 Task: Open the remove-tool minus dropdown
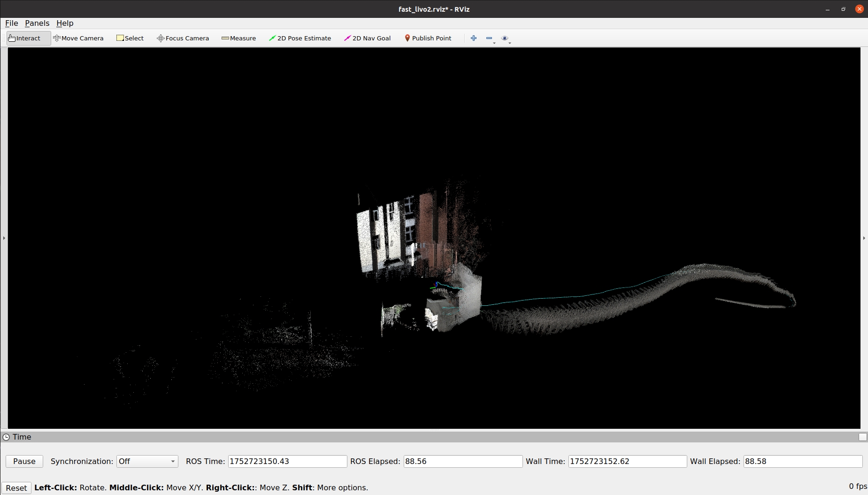490,39
